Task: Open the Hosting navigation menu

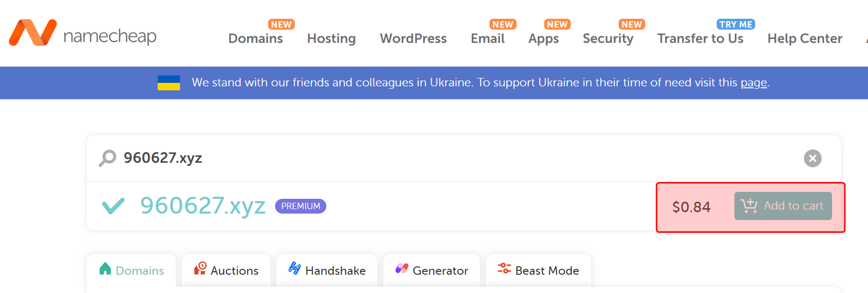Action: click(331, 38)
